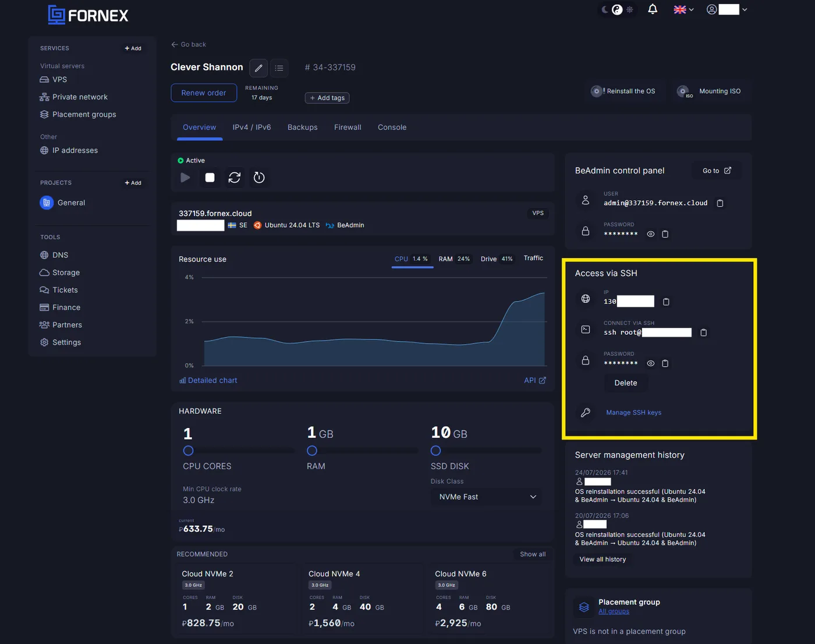Select the Cloud NVMe 6 plan card
Image resolution: width=815 pixels, height=644 pixels.
pos(490,599)
